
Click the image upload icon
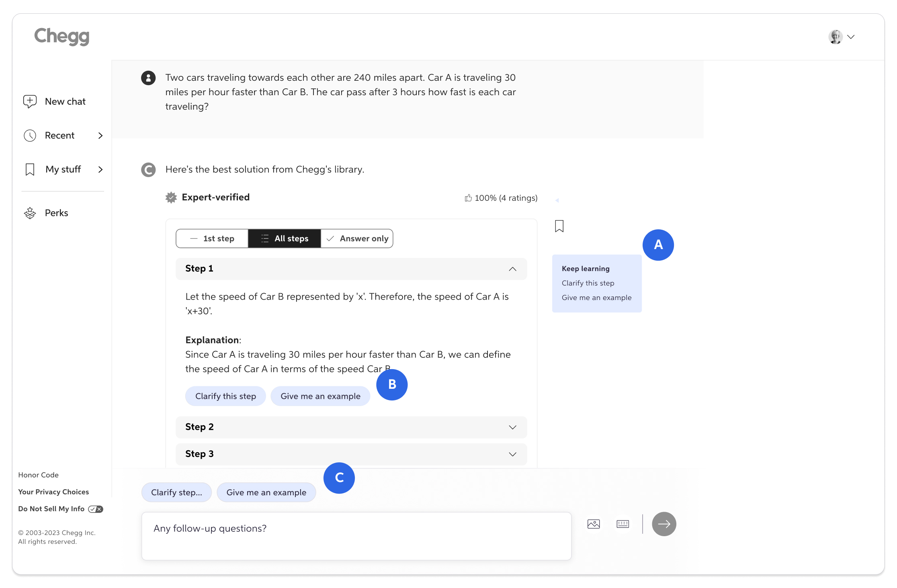click(594, 524)
